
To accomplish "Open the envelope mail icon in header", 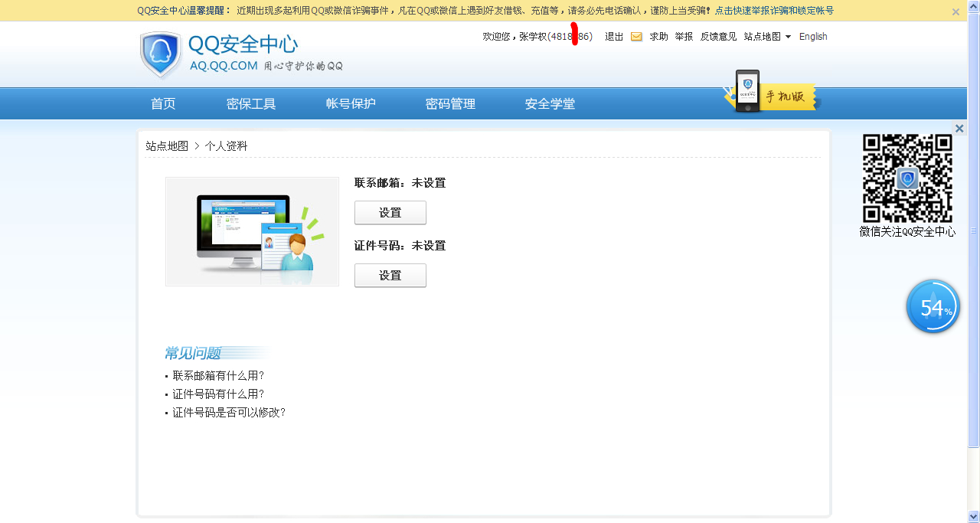I will 636,37.
